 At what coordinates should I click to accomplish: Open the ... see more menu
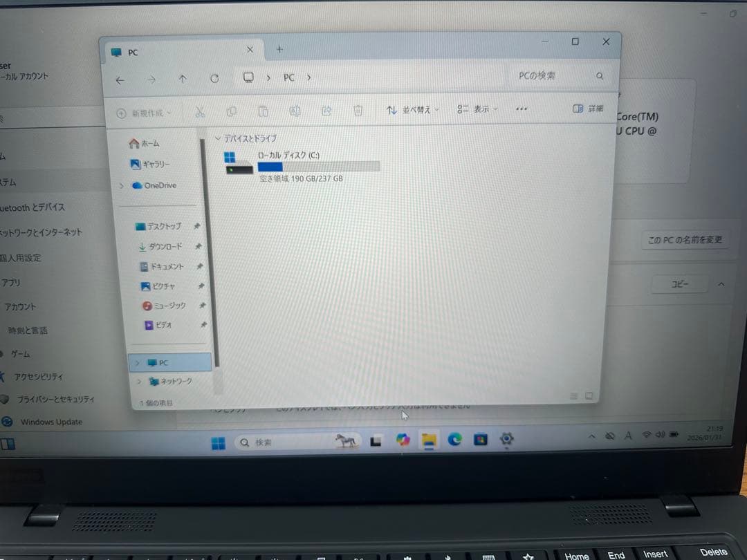tap(522, 109)
